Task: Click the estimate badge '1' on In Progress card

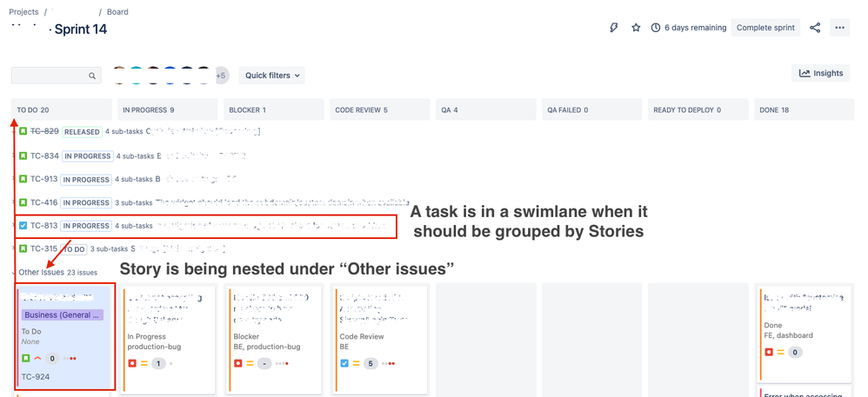Action: click(158, 363)
